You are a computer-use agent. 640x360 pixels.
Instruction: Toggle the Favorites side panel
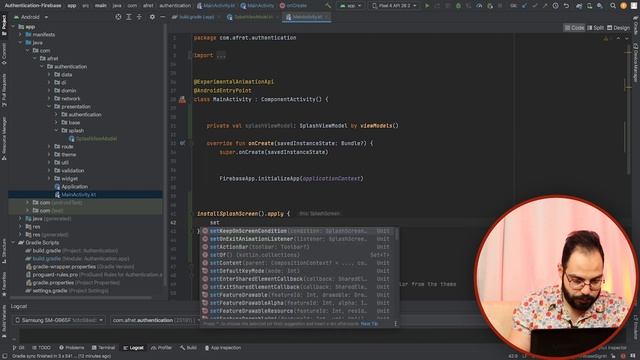coord(4,284)
